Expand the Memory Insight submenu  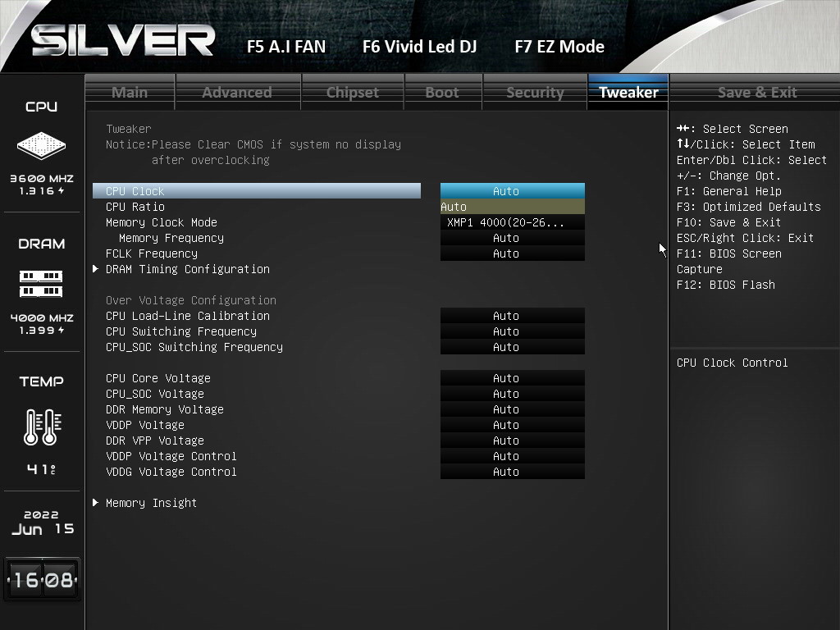[151, 503]
